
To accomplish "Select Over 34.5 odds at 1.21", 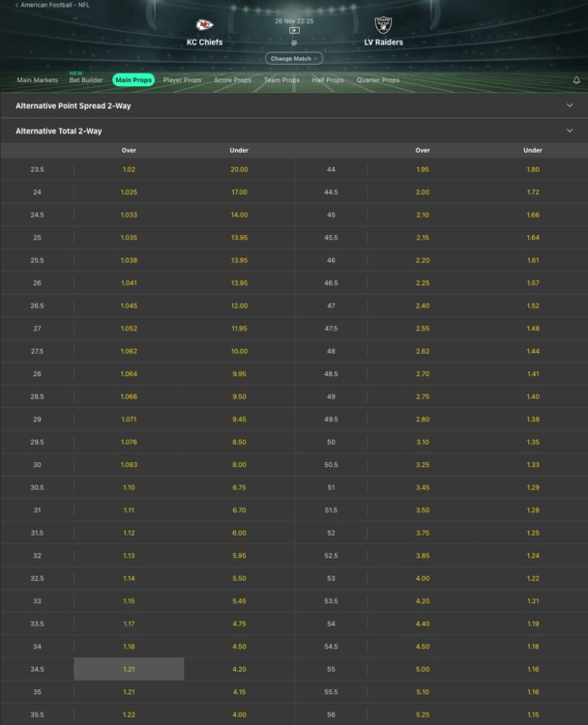I will tap(129, 669).
